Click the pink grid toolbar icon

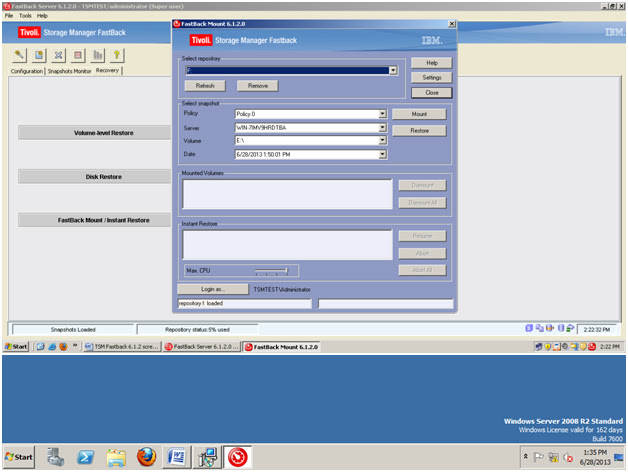[x=78, y=55]
